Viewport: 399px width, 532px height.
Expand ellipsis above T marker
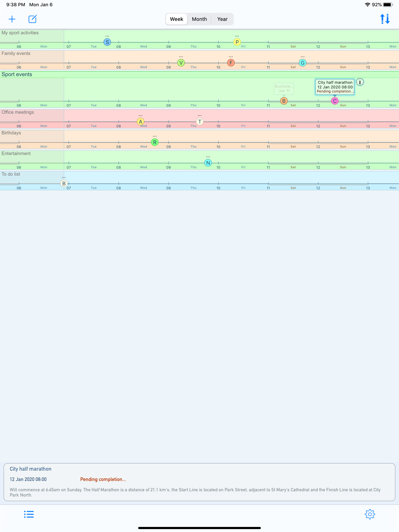[199, 115]
